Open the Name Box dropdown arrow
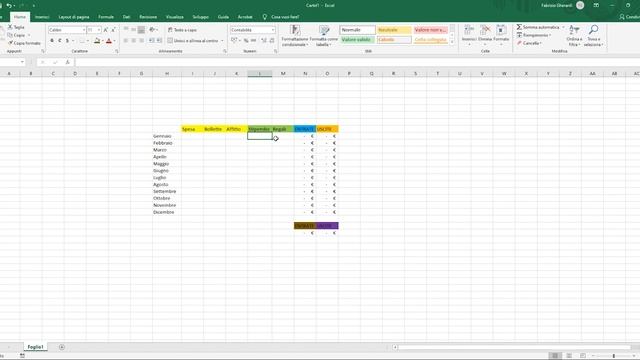This screenshot has height=360, width=640. 22,62
